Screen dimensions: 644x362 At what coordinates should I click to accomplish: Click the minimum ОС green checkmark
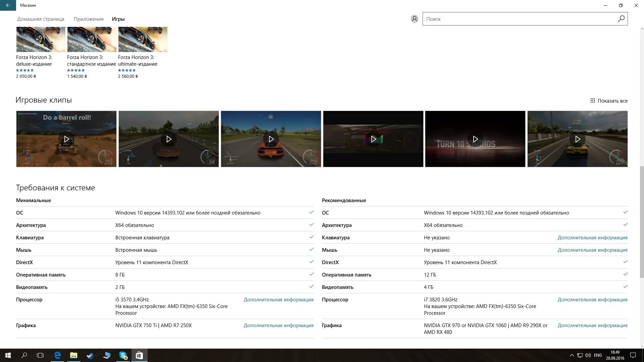pyautogui.click(x=312, y=212)
